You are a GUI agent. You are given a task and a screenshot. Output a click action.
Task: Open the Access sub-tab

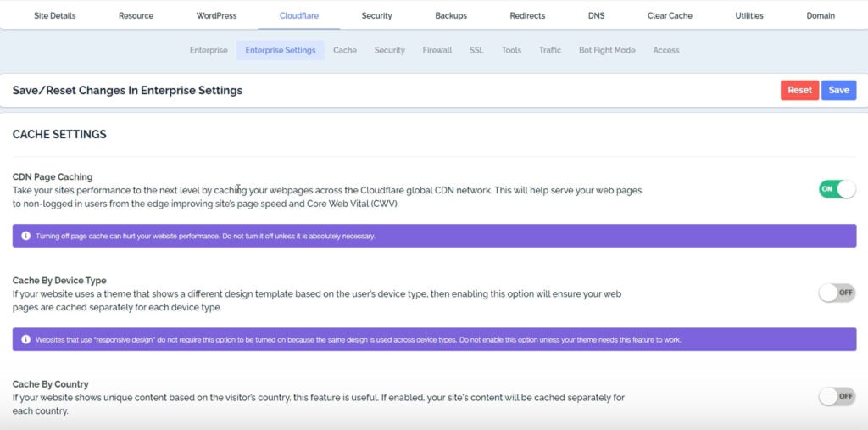tap(666, 50)
